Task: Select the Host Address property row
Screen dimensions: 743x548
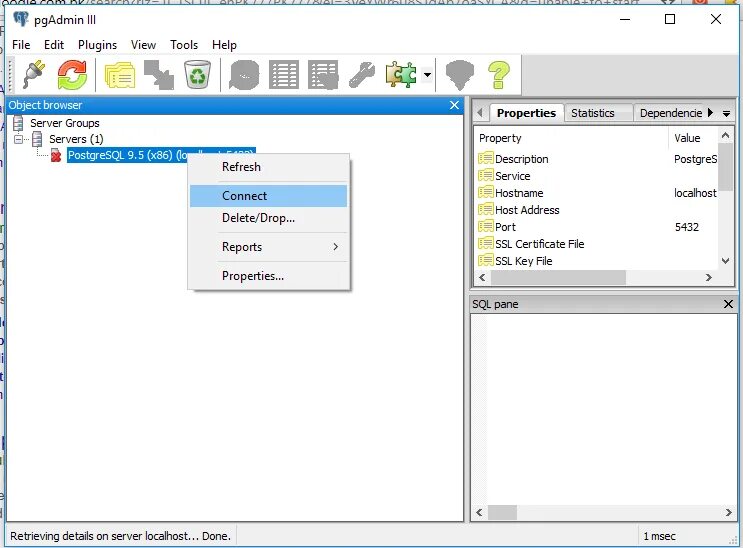Action: point(597,210)
